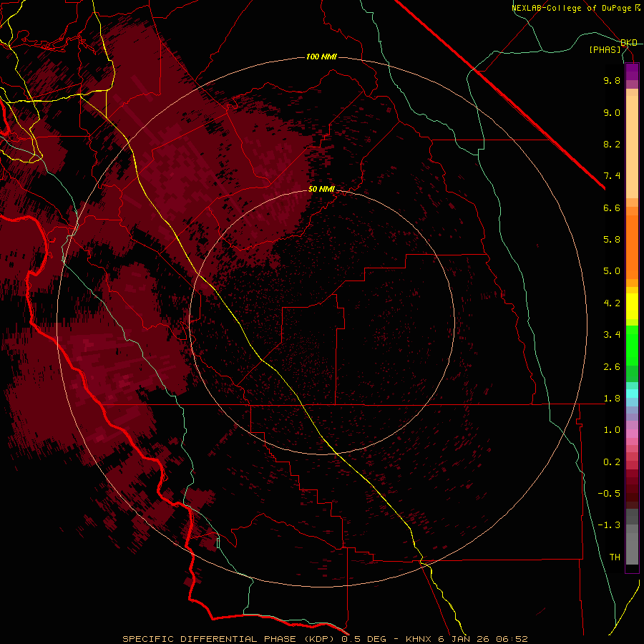Click the 2.6 legend value
Image resolution: width=644 pixels, height=644 pixels.
click(x=612, y=367)
